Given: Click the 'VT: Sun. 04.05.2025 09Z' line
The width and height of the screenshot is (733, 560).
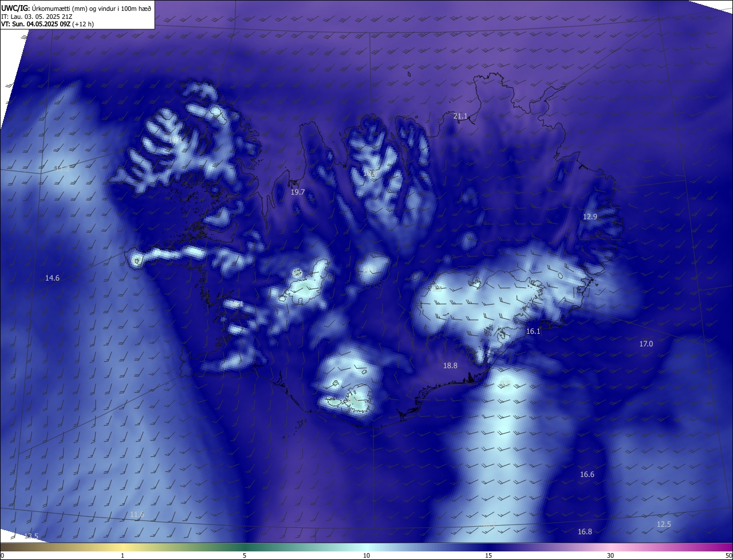Looking at the screenshot, I should 48,25.
